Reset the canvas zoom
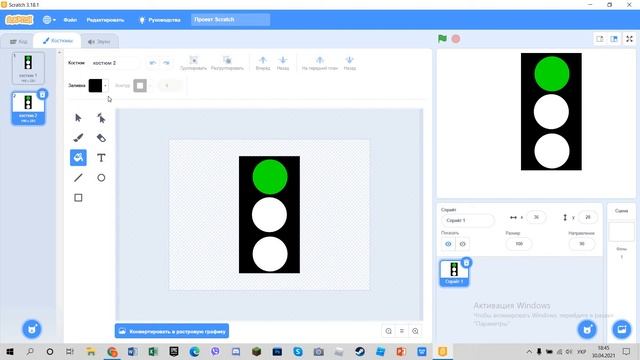The height and width of the screenshot is (360, 640). pos(402,331)
